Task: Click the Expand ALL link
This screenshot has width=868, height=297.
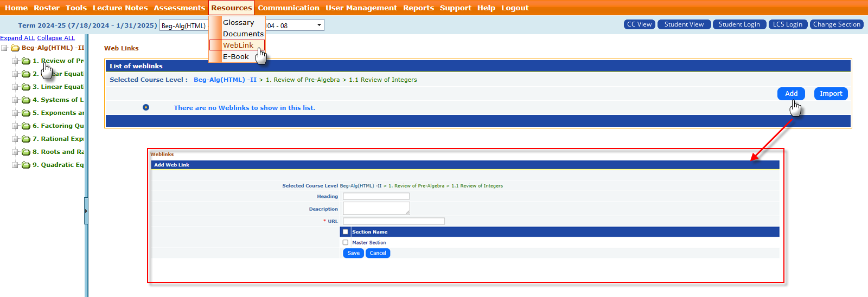Action: (x=17, y=38)
